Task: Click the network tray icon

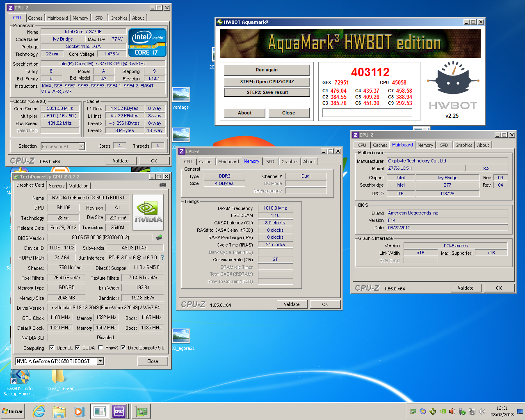Action: pos(472,411)
